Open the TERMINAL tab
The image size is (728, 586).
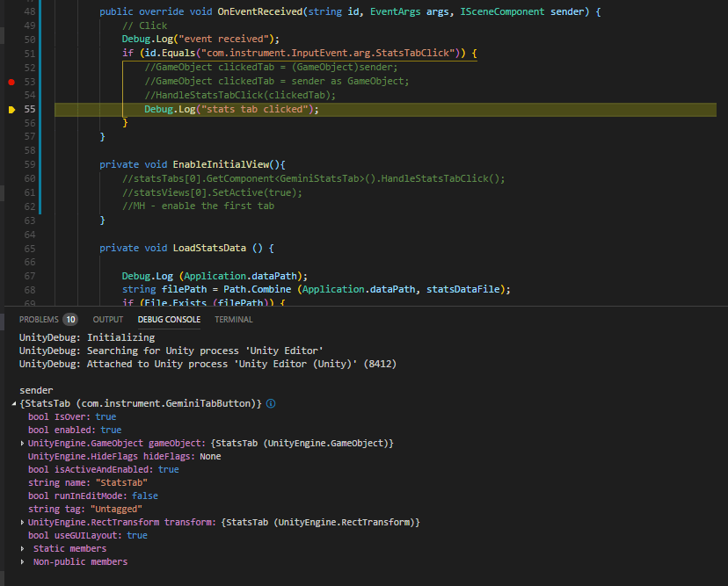click(234, 319)
